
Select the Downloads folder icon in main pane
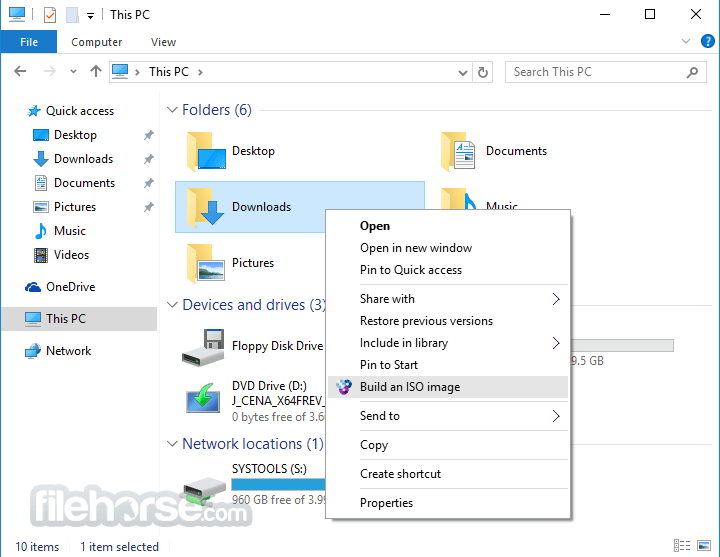pyautogui.click(x=206, y=207)
